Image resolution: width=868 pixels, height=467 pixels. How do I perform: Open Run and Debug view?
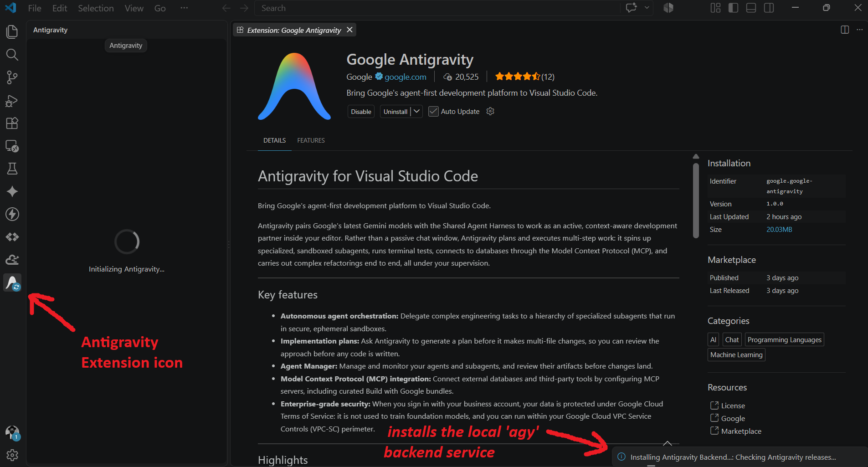click(12, 100)
